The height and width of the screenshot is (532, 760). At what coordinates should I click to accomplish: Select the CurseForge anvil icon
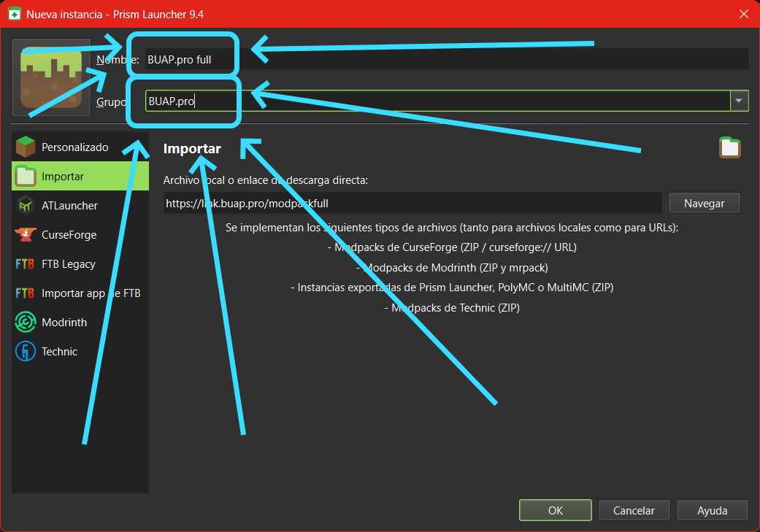click(x=26, y=235)
